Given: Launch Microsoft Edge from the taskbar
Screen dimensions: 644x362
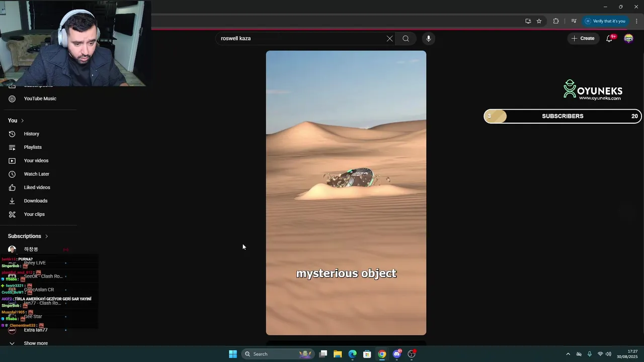Looking at the screenshot, I should coord(352,354).
